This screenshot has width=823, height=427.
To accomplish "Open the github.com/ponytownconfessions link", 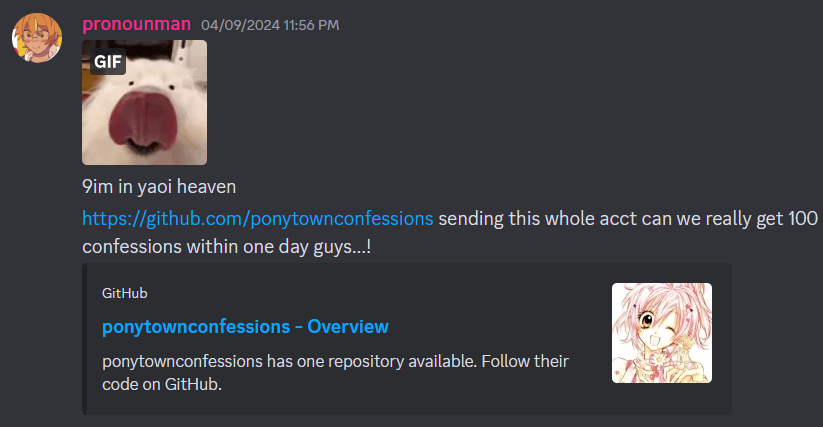I will click(258, 218).
